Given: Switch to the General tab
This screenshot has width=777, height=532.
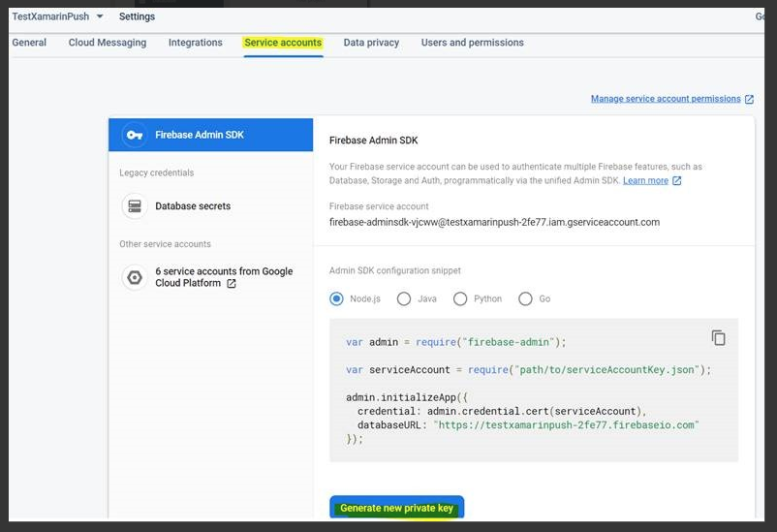Looking at the screenshot, I should coord(29,43).
